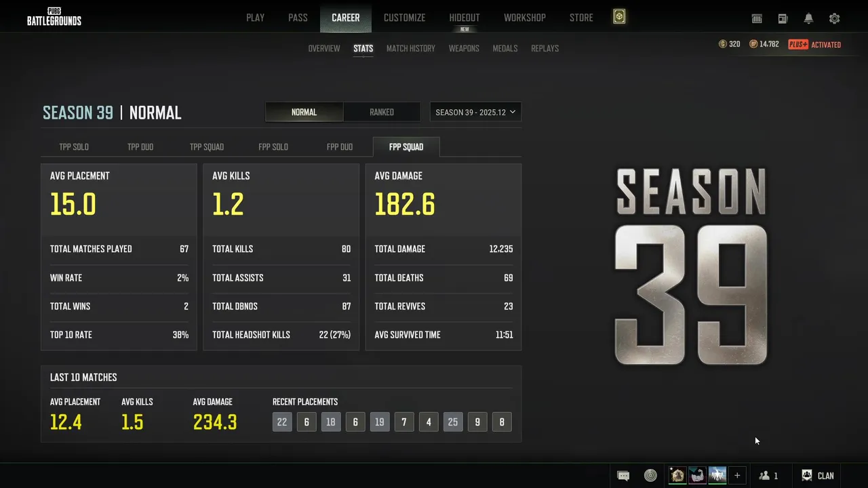
Task: Click the G-Coin currency icon
Action: [x=722, y=44]
